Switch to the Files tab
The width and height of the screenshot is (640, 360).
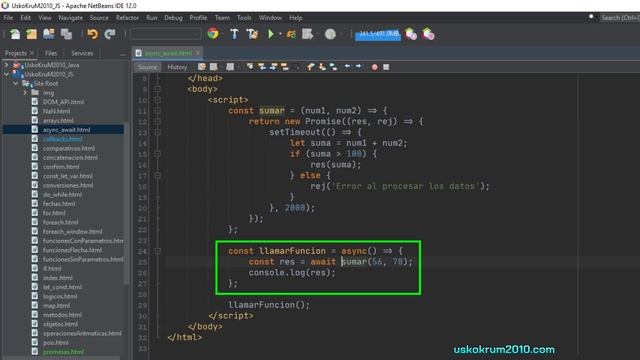click(x=51, y=53)
